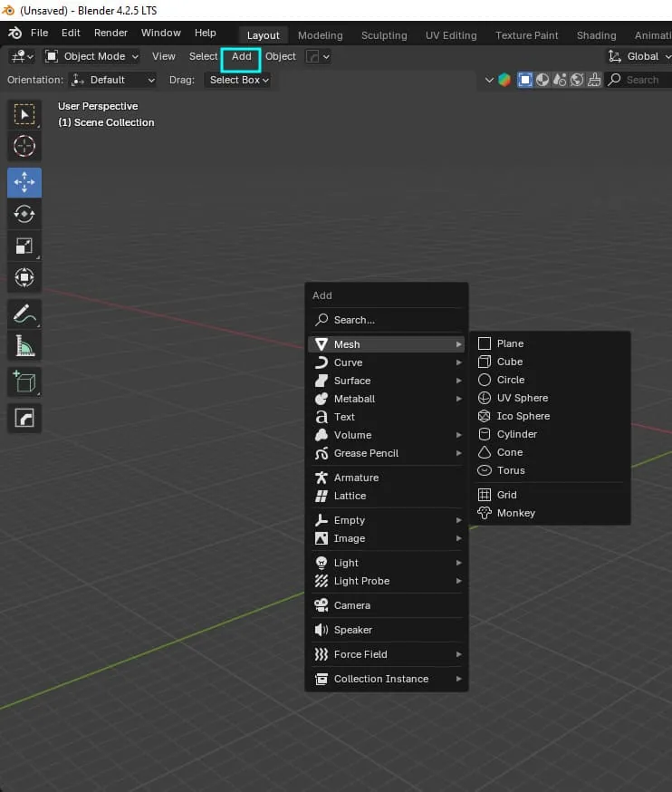The width and height of the screenshot is (672, 792).
Task: Add a Lattice object
Action: 386,496
